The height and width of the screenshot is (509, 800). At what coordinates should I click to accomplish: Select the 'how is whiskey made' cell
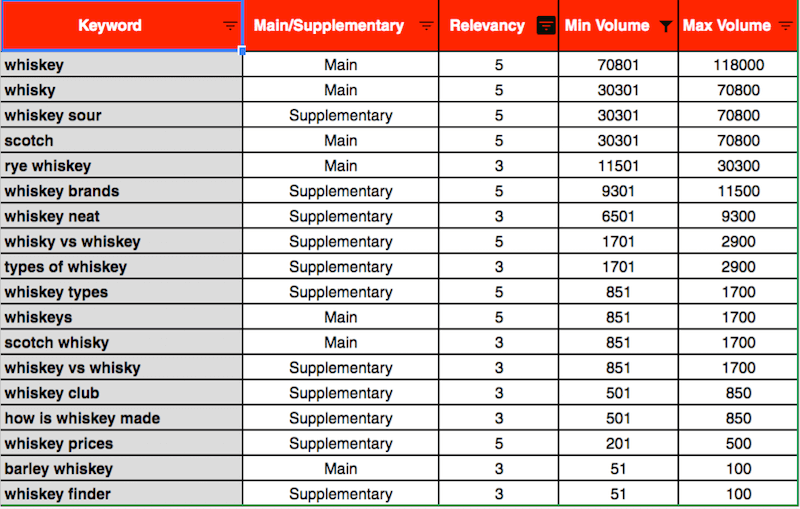click(x=122, y=418)
